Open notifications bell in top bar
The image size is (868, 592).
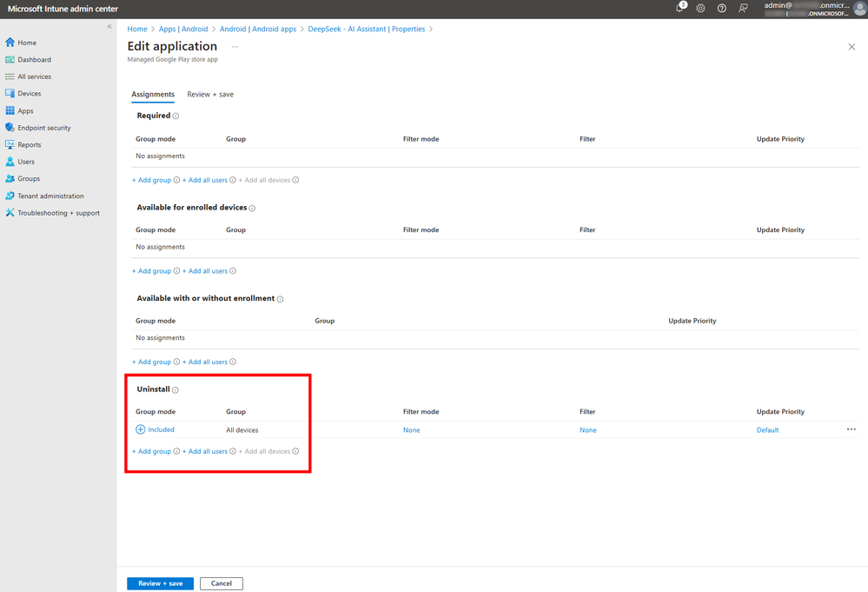[x=679, y=8]
